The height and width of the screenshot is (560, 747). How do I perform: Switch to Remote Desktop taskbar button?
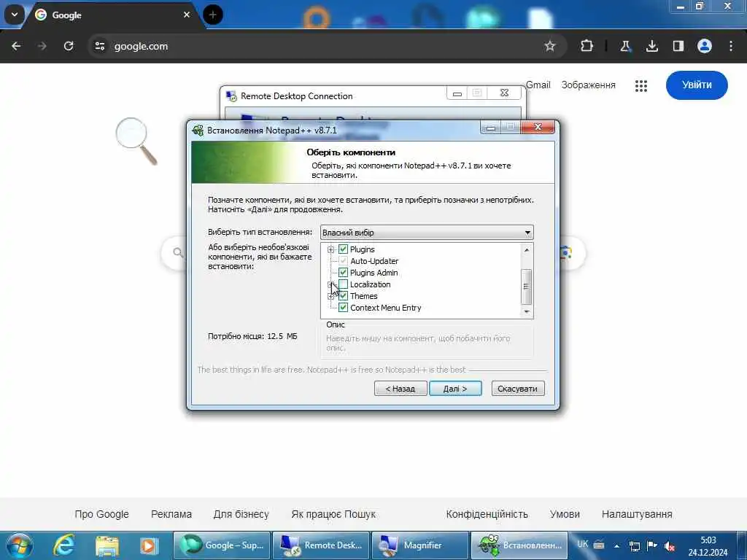321,545
